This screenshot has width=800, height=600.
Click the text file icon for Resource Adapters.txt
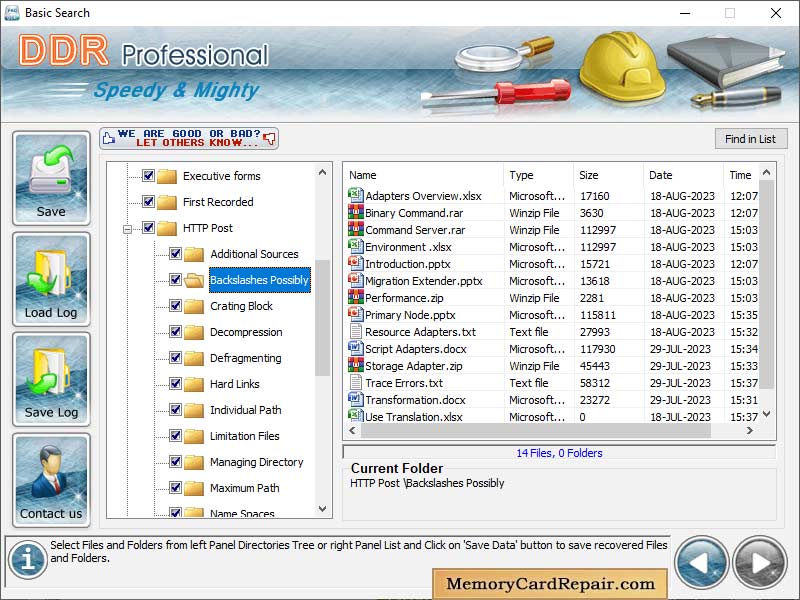355,331
